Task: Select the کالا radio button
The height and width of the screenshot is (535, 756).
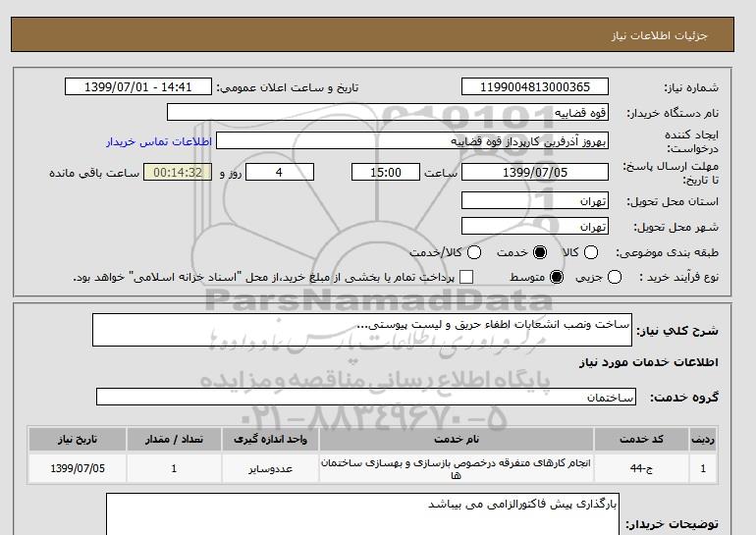Action: coord(591,252)
